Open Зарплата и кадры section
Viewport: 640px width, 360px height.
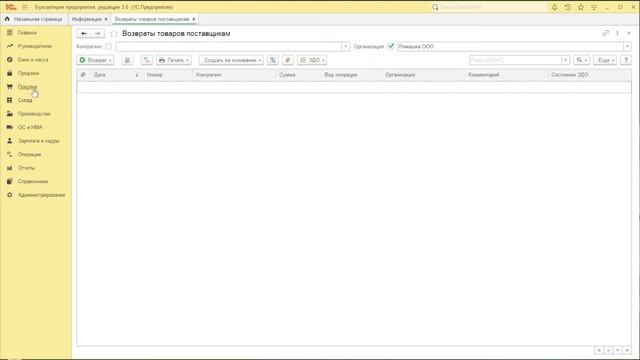39,140
